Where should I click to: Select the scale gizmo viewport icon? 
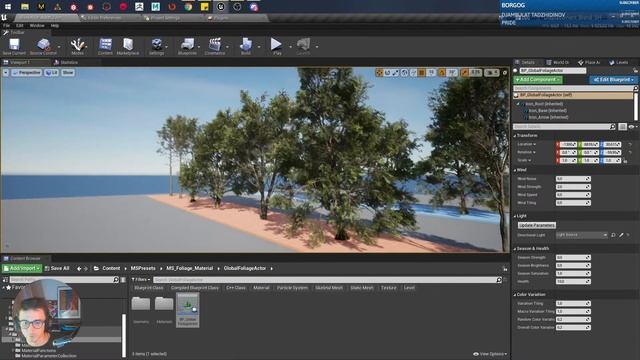[x=396, y=73]
